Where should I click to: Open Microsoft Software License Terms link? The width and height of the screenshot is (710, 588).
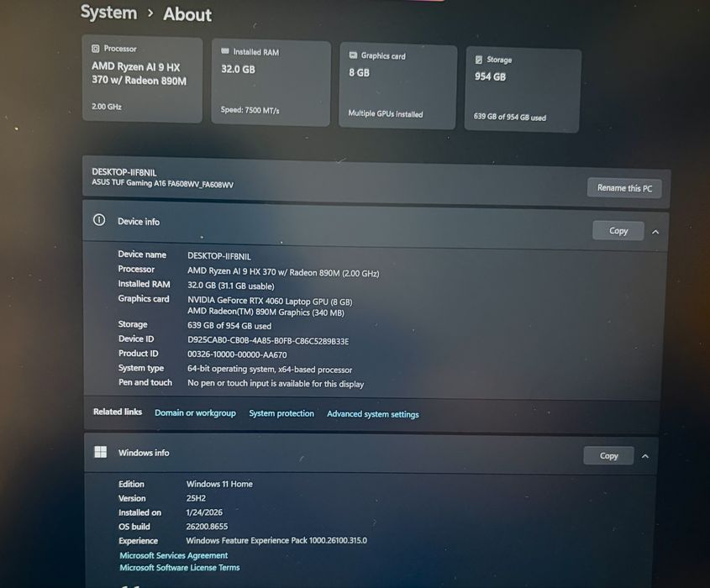coord(179,568)
